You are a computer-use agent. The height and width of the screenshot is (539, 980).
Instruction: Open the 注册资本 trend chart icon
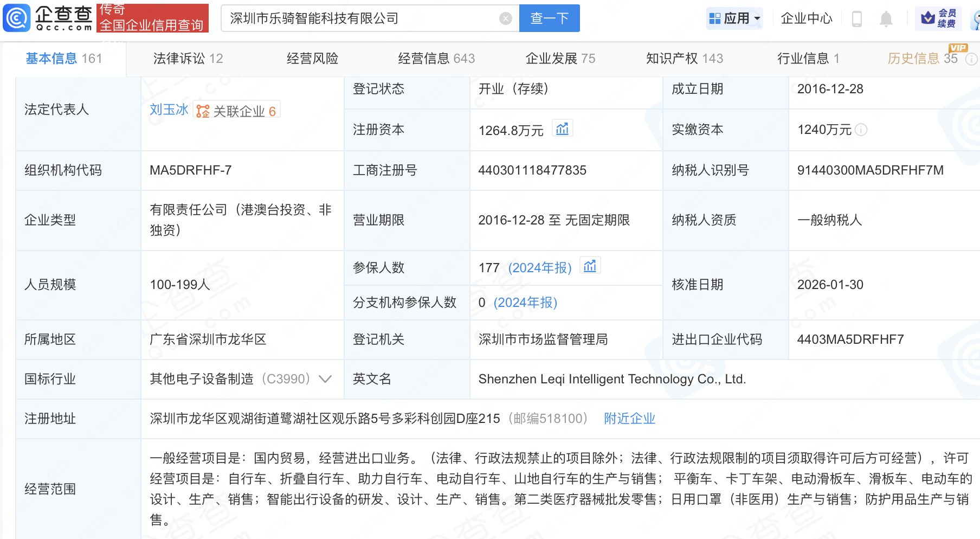(563, 128)
